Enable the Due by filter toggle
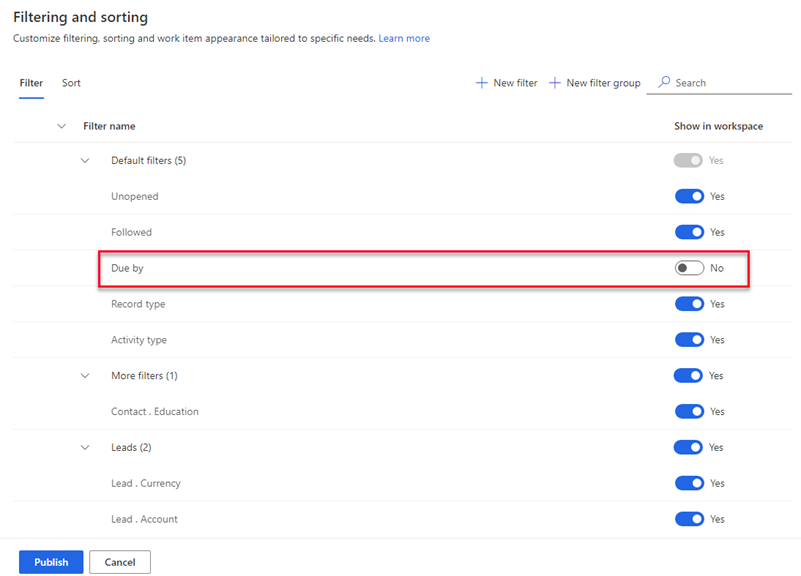 (689, 268)
